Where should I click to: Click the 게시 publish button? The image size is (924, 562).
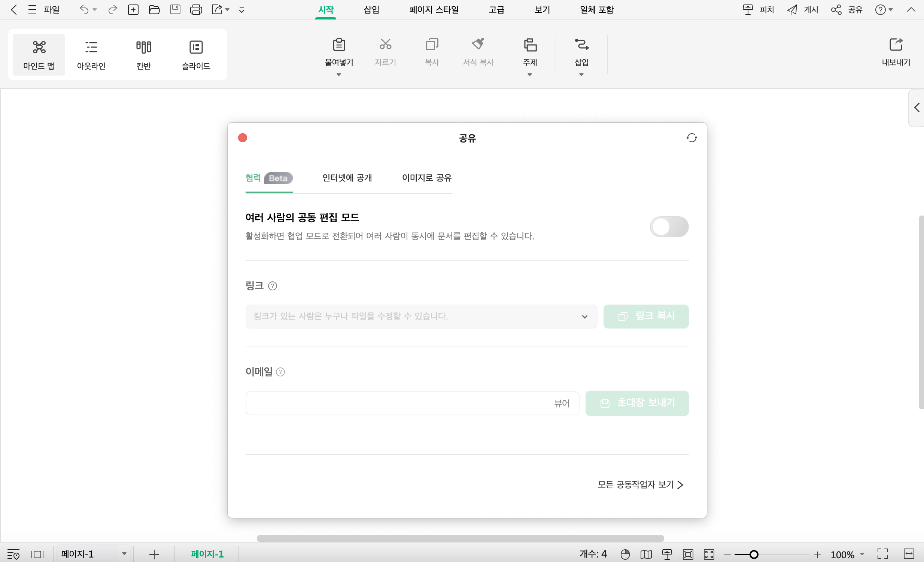click(802, 10)
